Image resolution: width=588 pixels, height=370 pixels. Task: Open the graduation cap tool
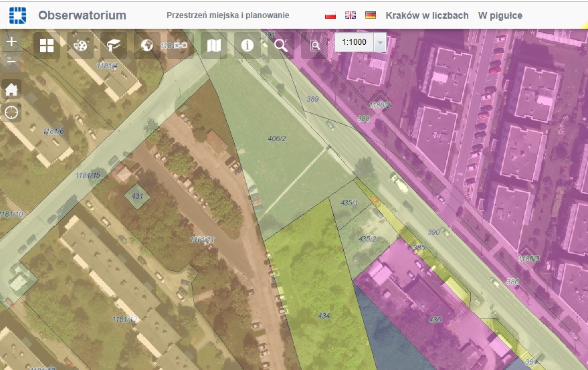pos(114,45)
